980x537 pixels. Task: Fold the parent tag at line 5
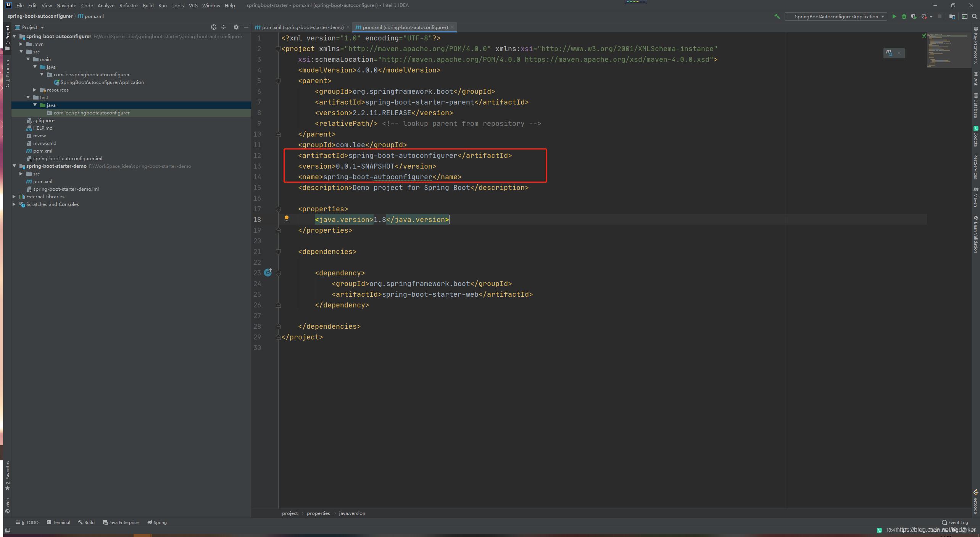point(278,81)
